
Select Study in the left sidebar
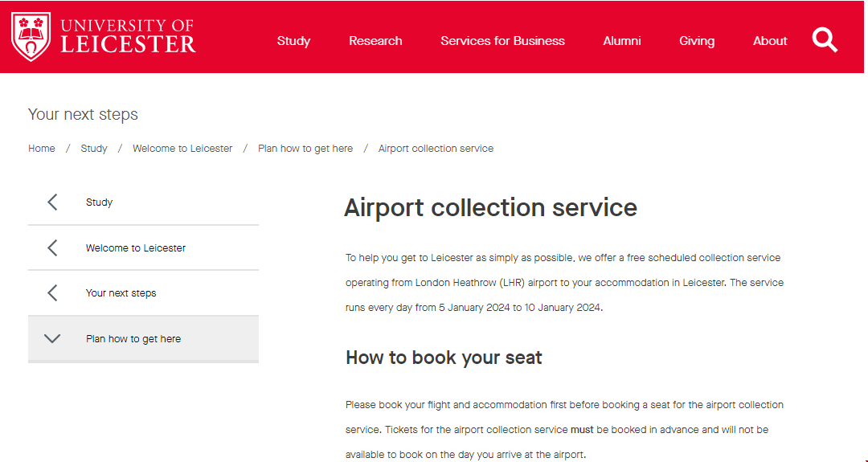click(x=100, y=202)
